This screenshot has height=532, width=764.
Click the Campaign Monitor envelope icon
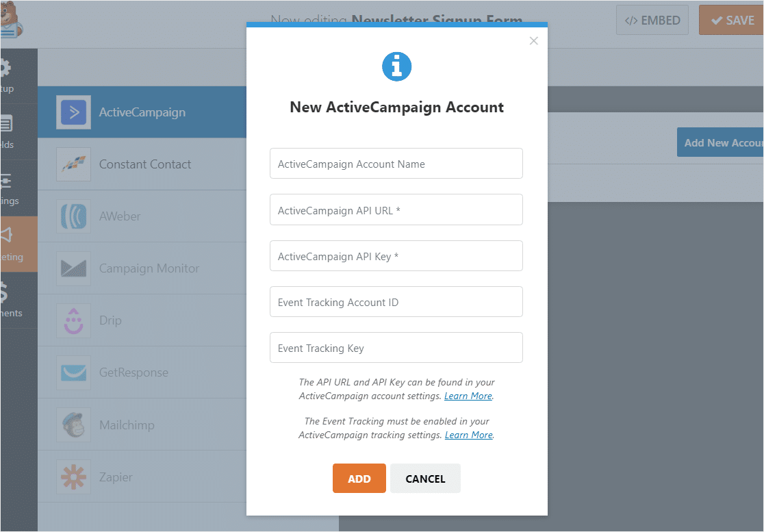73,268
